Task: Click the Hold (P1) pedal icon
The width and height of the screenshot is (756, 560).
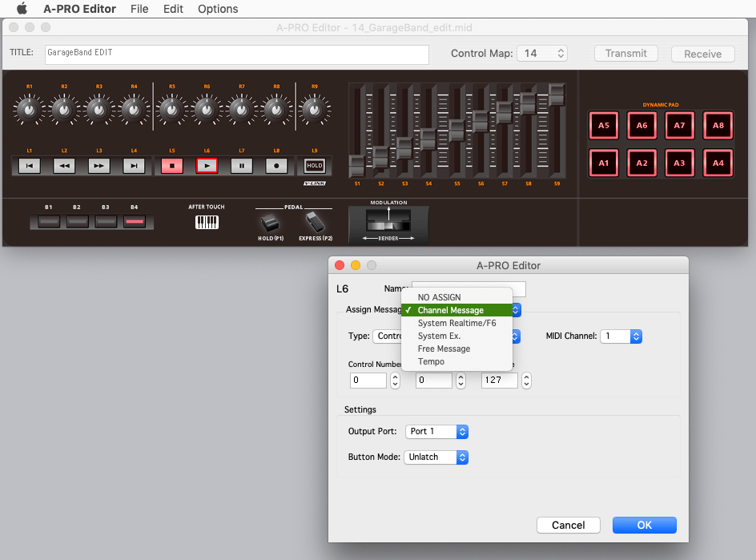Action: point(270,222)
